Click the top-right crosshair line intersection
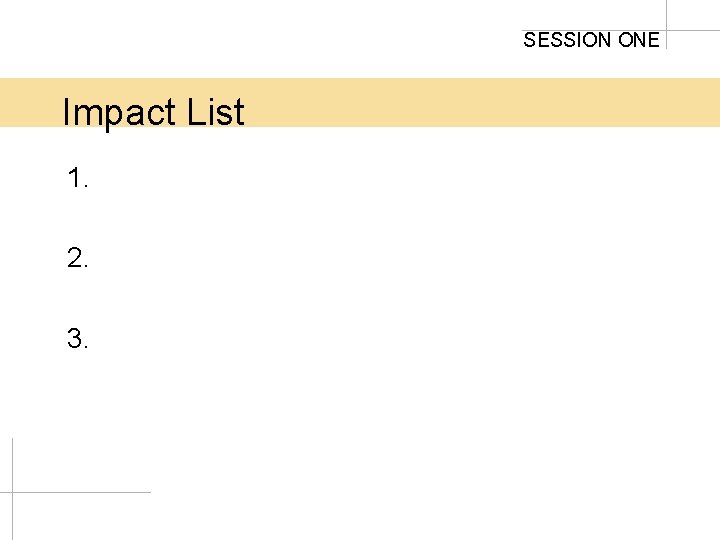The image size is (720, 540). pos(666,31)
